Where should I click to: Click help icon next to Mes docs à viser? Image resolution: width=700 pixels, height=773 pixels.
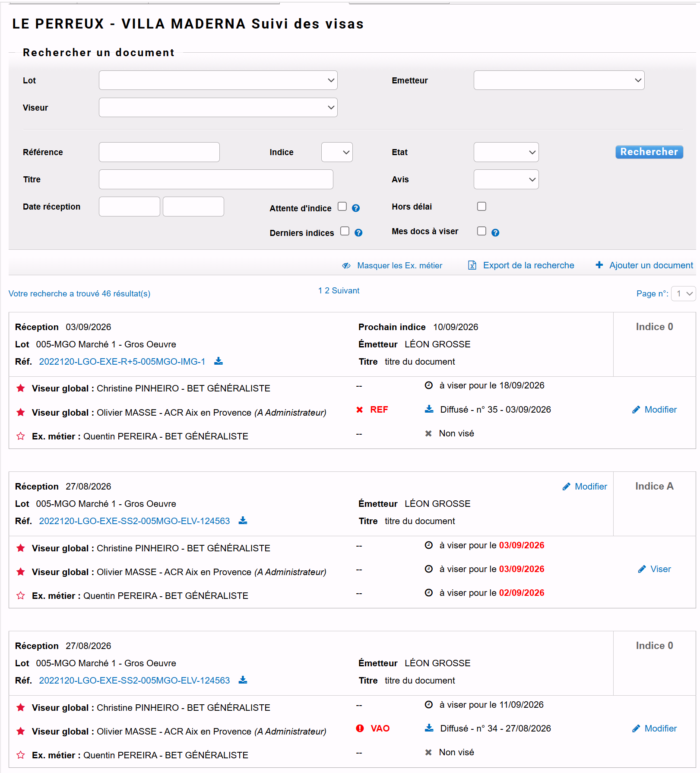tap(495, 232)
